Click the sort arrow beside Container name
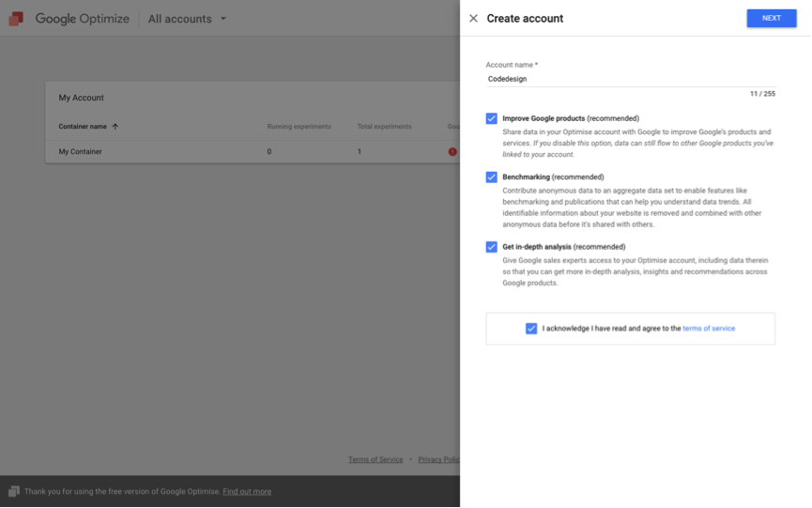This screenshot has width=812, height=508. (x=115, y=127)
